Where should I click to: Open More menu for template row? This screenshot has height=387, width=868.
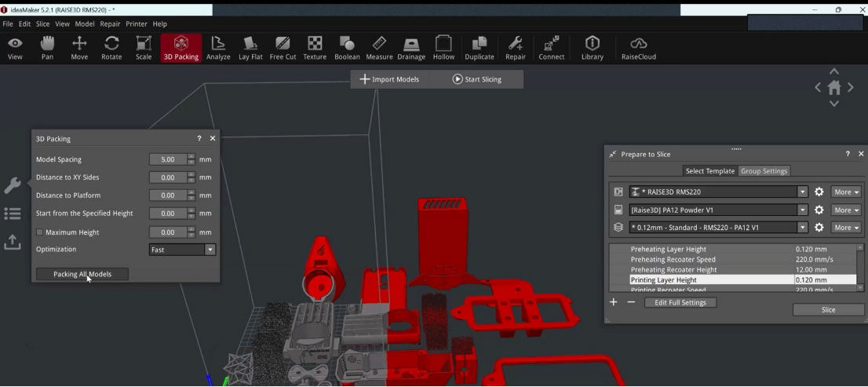click(x=846, y=228)
